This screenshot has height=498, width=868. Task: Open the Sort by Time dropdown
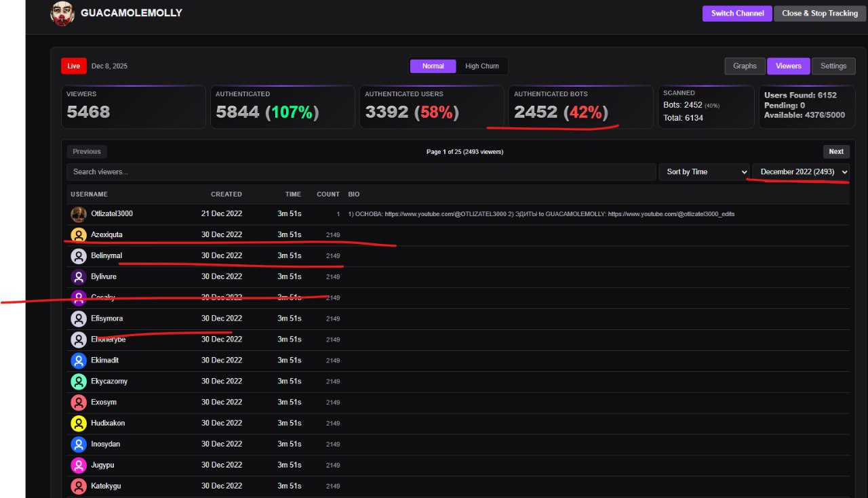coord(704,172)
